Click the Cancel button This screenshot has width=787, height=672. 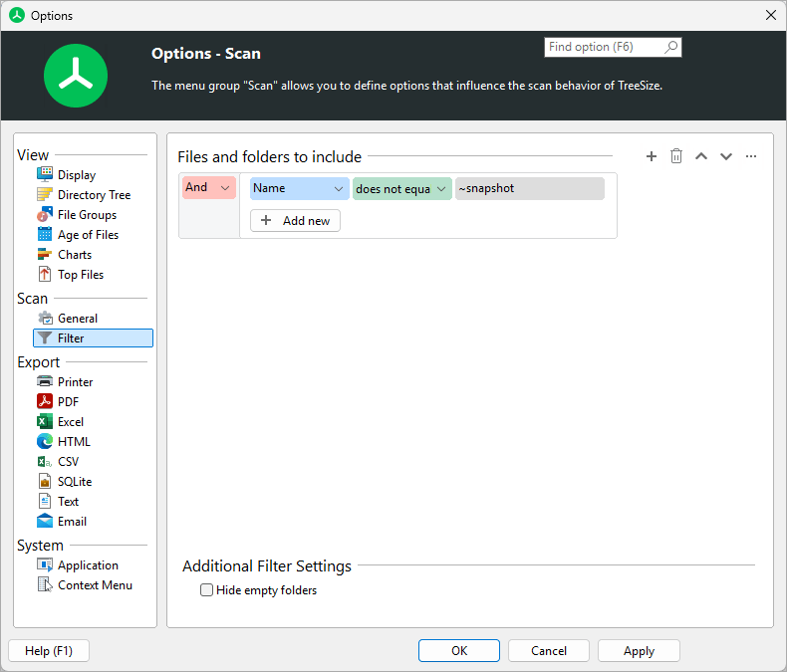point(548,650)
